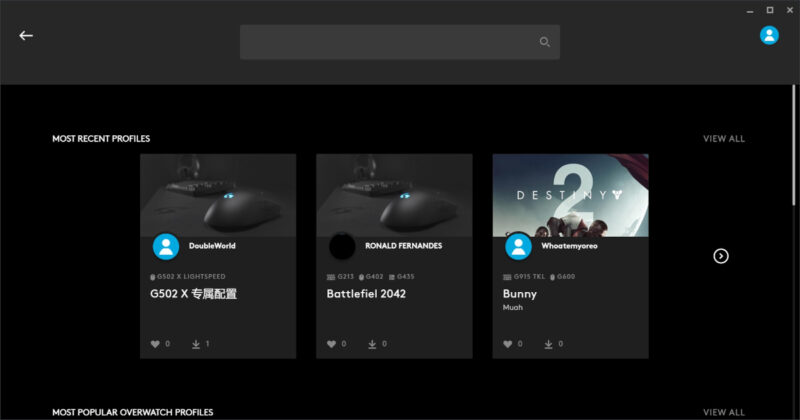Like the Battlefiel 2042 profile

coord(331,344)
